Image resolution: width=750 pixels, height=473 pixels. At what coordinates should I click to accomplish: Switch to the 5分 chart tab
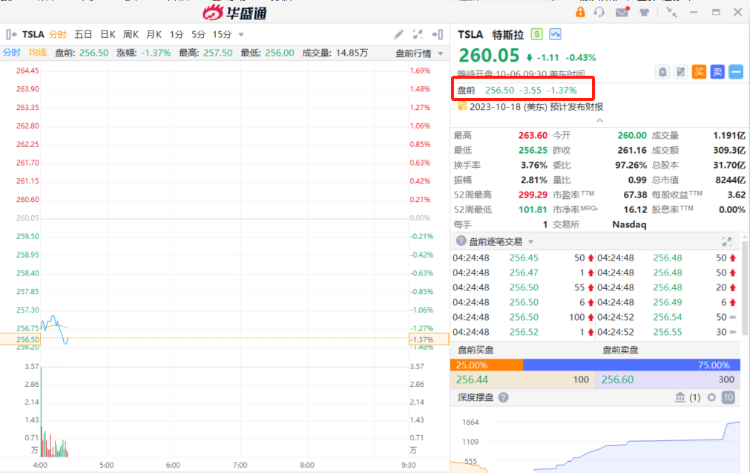point(198,34)
